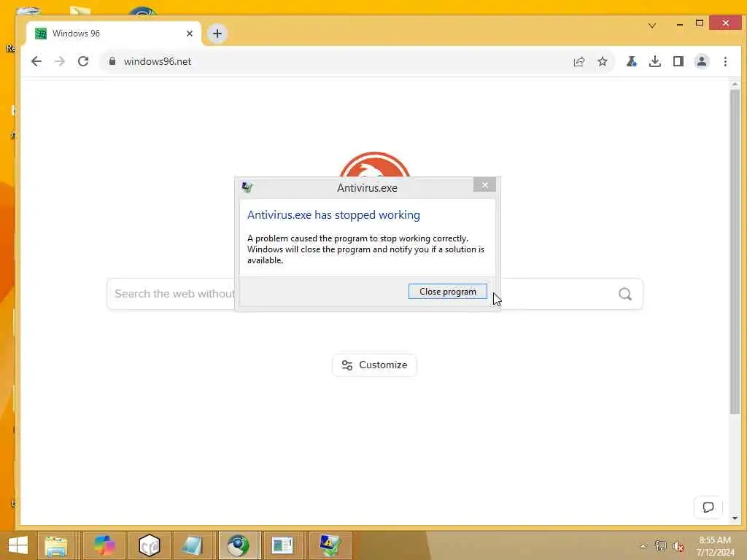Screen dimensions: 747x560
Task: Open the browser downloads icon
Action: coord(655,61)
